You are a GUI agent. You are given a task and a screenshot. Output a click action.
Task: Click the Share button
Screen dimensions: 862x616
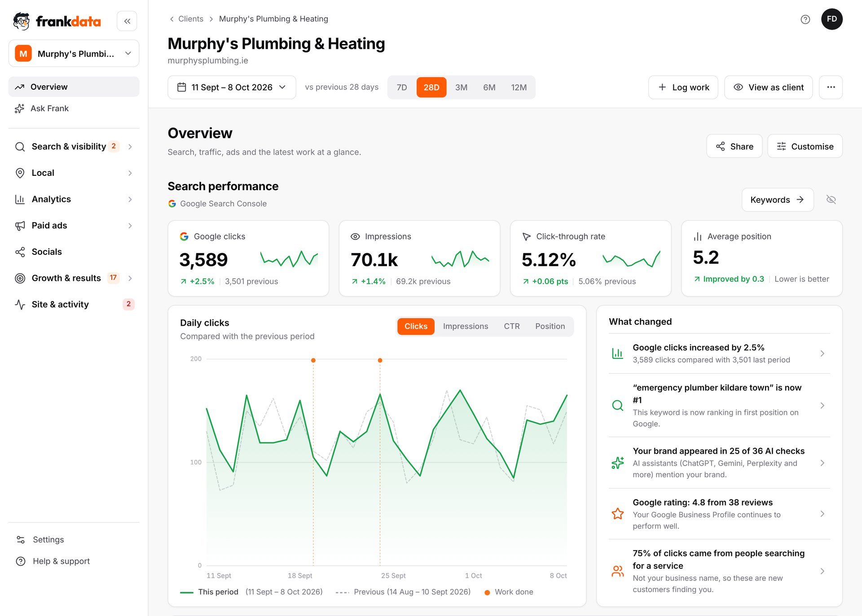pyautogui.click(x=734, y=146)
